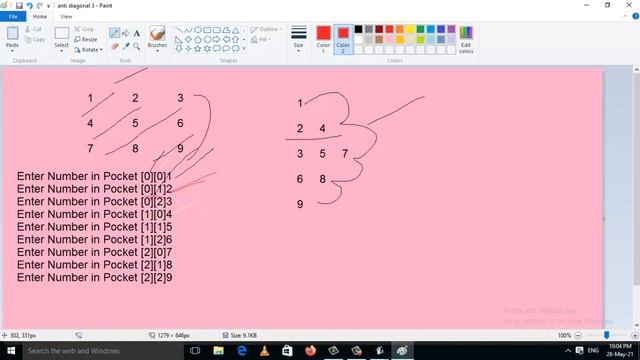This screenshot has height=360, width=640.
Task: Choose the Oval shape
Action: click(198, 30)
